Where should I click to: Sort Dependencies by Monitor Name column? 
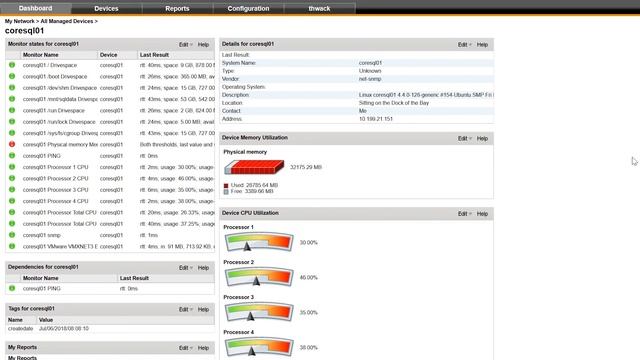(40, 278)
